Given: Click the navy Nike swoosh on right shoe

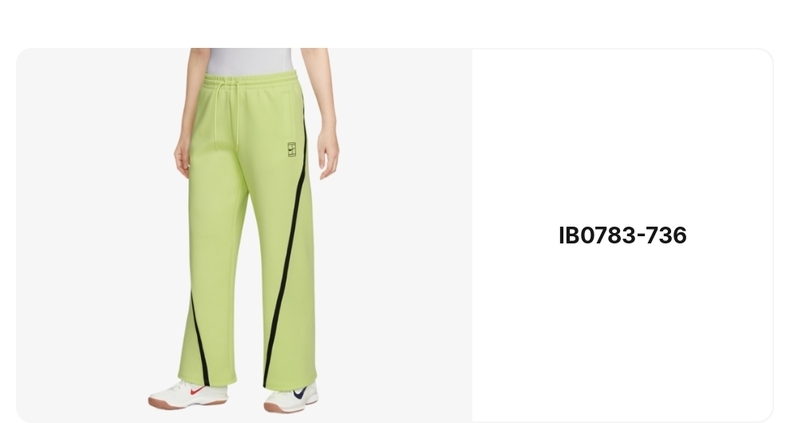Looking at the screenshot, I should (x=300, y=392).
